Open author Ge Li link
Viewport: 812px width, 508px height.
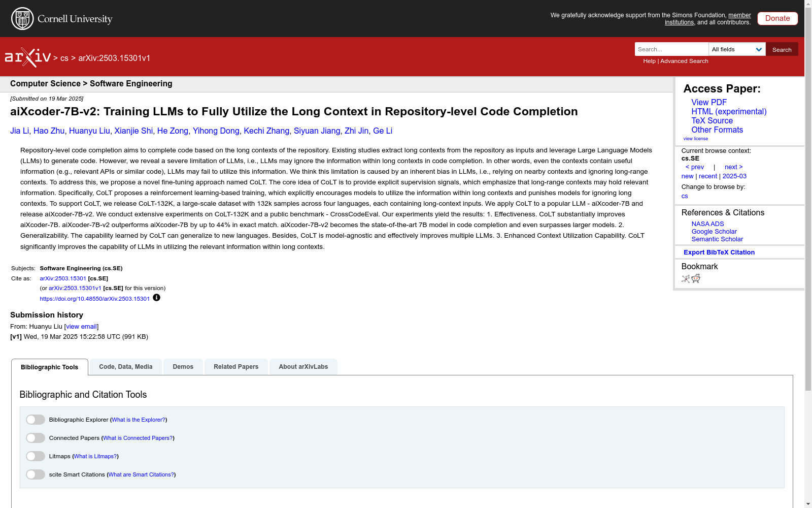click(383, 131)
